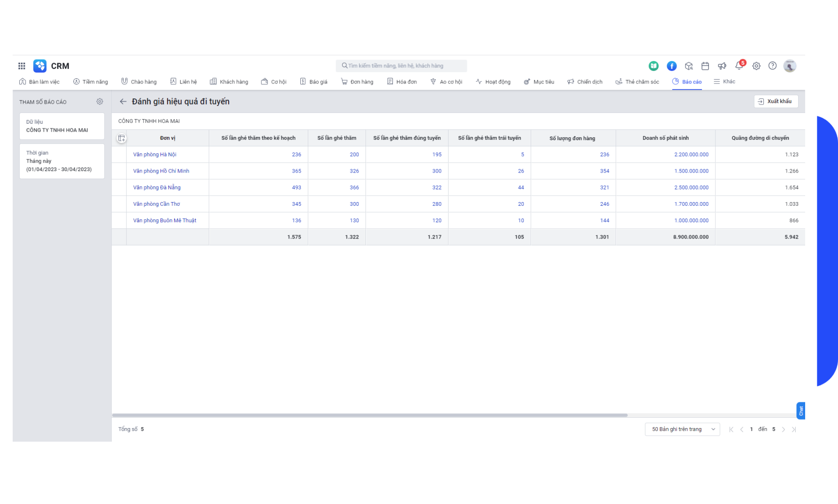Open Văn phòng Đà Nẵng link

157,188
